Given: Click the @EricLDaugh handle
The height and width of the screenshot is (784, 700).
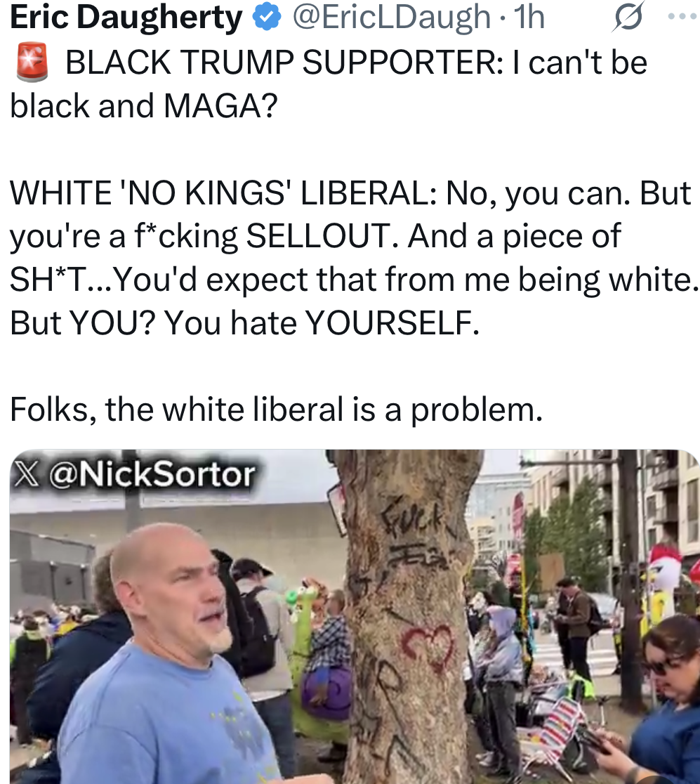Looking at the screenshot, I should 390,17.
